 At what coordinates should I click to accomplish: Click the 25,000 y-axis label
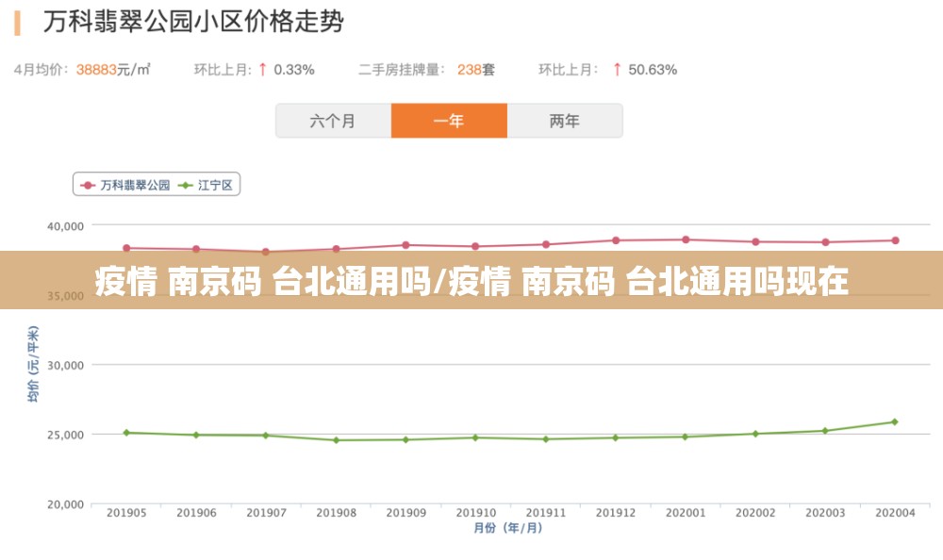[x=66, y=435]
